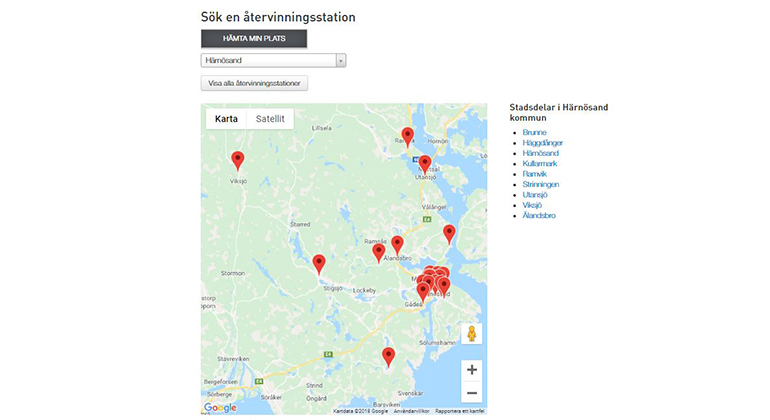This screenshot has height=420, width=770.
Task: Click Visa alla återvinningsstationer button
Action: click(254, 83)
